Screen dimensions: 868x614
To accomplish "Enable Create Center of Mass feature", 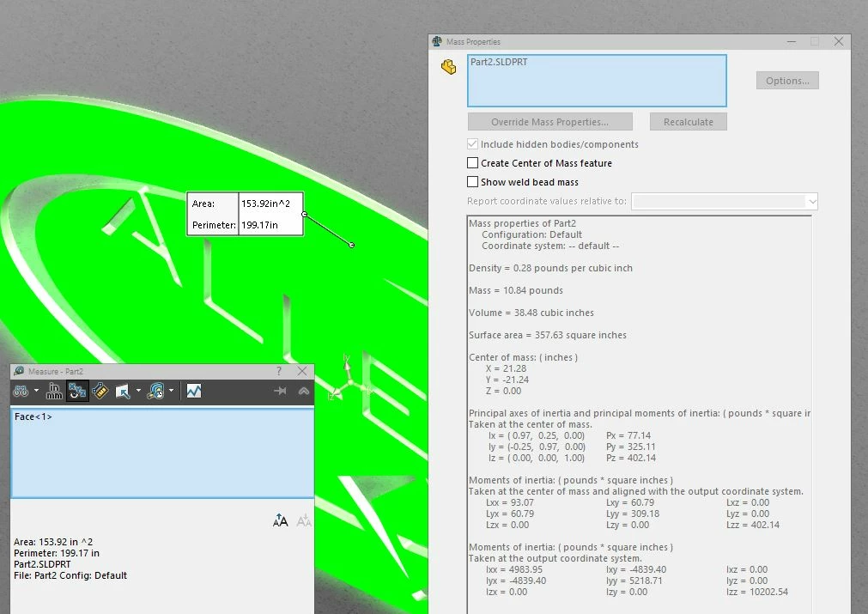I will pyautogui.click(x=472, y=163).
